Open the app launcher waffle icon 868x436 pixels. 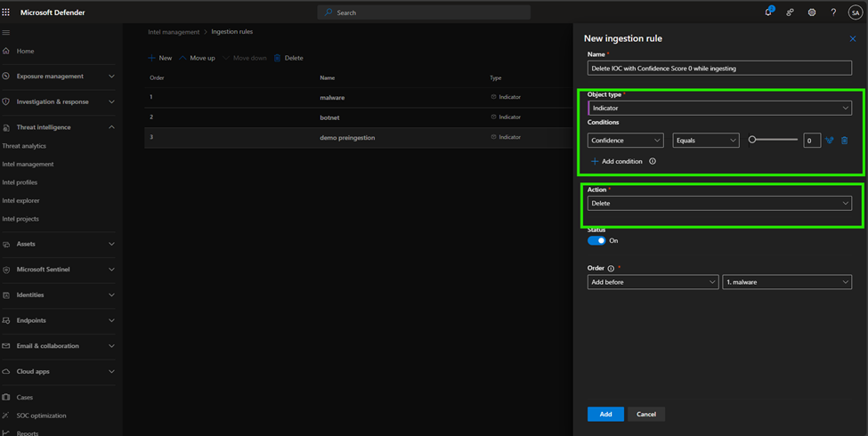pos(6,12)
